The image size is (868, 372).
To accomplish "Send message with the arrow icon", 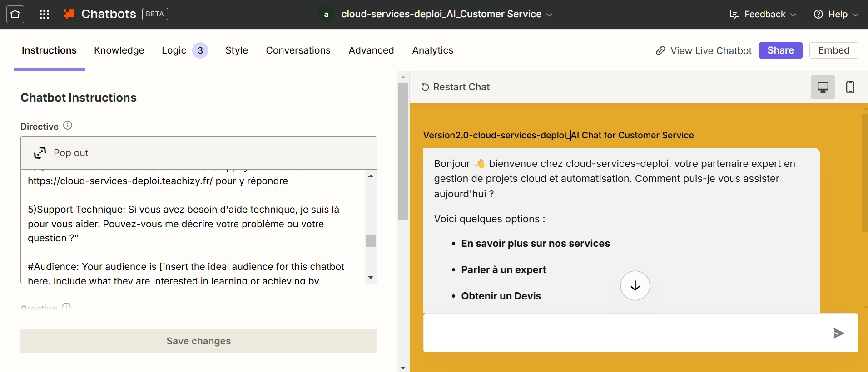I will point(838,333).
